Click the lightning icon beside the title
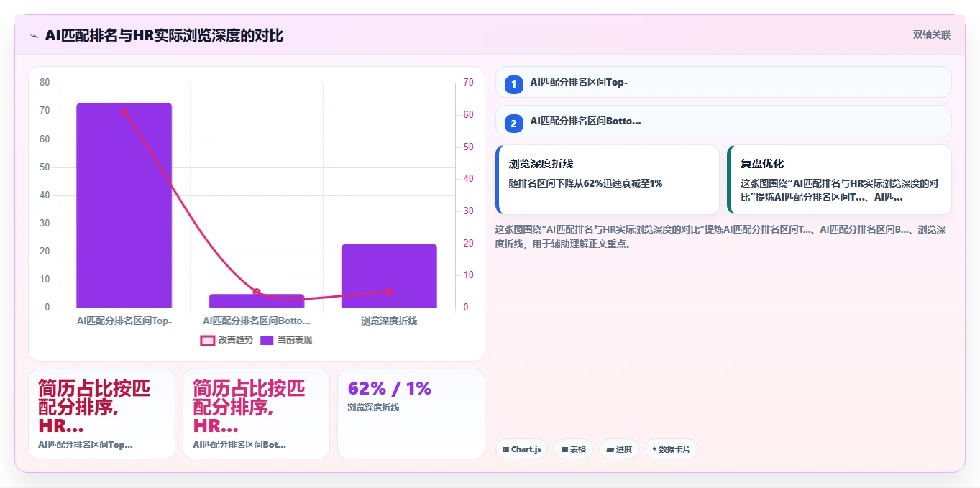This screenshot has height=488, width=980. pos(34,36)
